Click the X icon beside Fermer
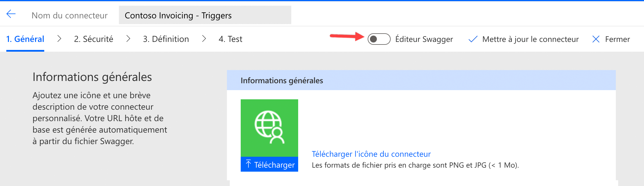This screenshot has width=644, height=186. pos(596,39)
